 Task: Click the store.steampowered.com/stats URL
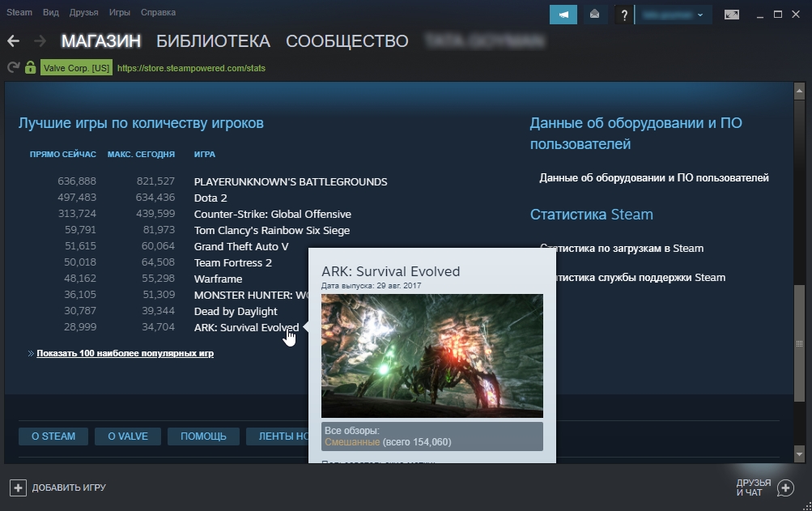[191, 68]
